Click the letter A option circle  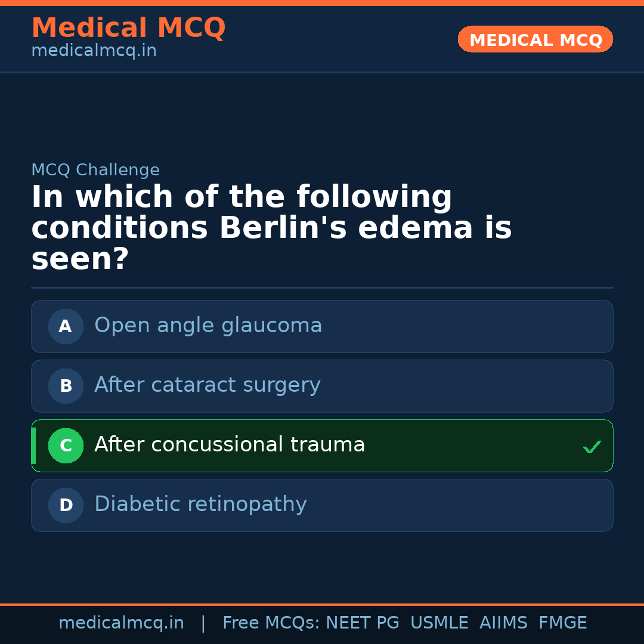(x=66, y=326)
